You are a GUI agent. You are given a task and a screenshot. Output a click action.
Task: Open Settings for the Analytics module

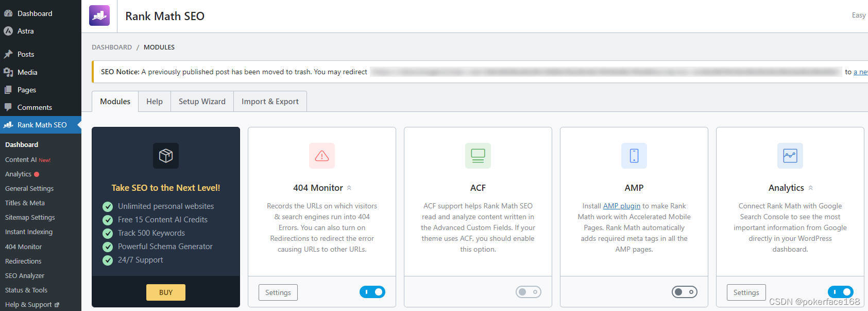click(746, 292)
